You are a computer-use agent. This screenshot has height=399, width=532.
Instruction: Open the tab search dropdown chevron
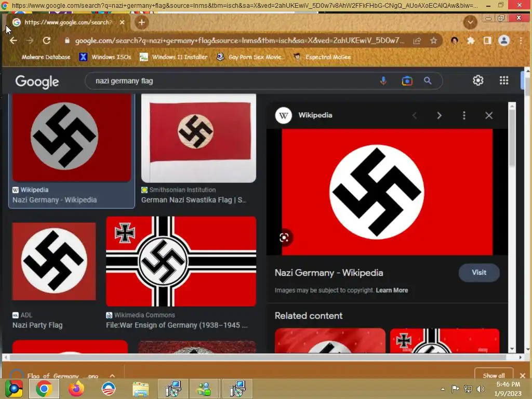click(470, 22)
